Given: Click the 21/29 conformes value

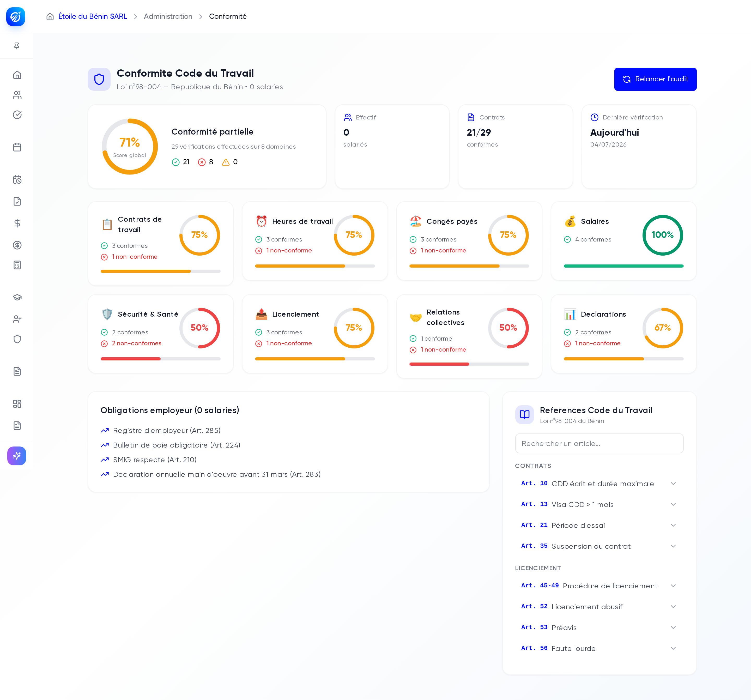Looking at the screenshot, I should tap(479, 132).
